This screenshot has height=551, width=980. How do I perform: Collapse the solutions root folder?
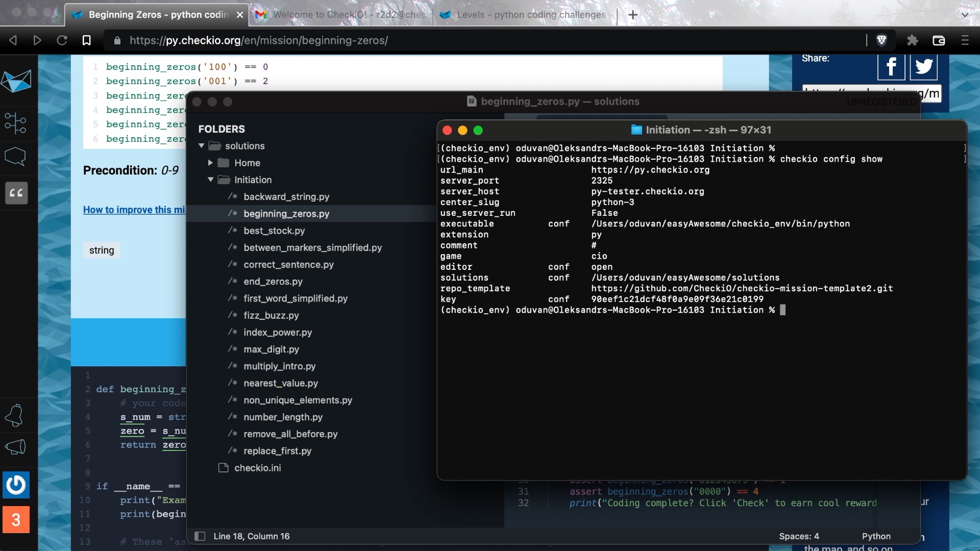202,146
